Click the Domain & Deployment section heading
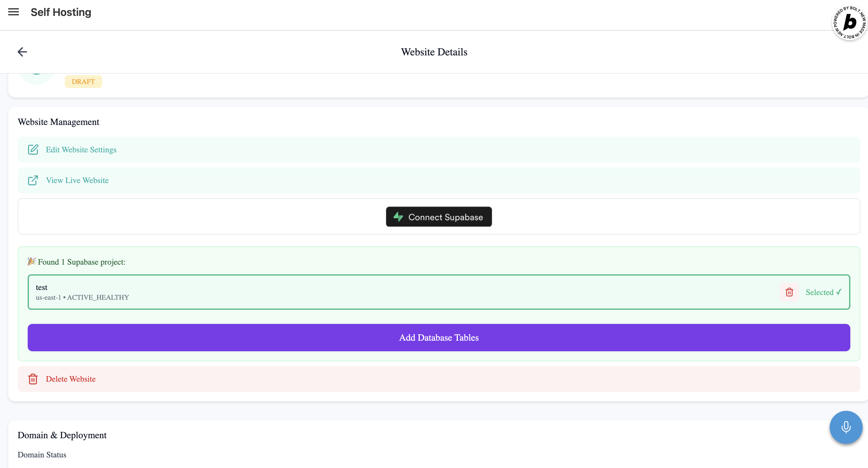 [62, 435]
